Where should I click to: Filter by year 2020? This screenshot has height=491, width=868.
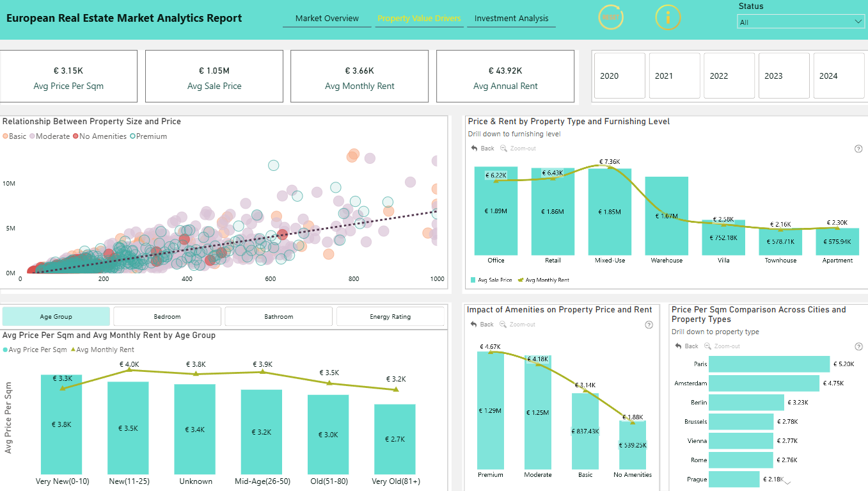[620, 76]
